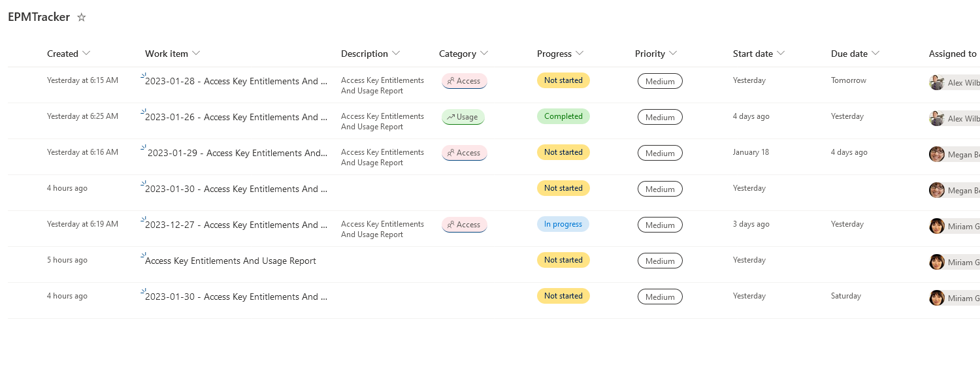Click the Usage category pill icon
Viewport: 980px width, 371px height.
[x=450, y=117]
